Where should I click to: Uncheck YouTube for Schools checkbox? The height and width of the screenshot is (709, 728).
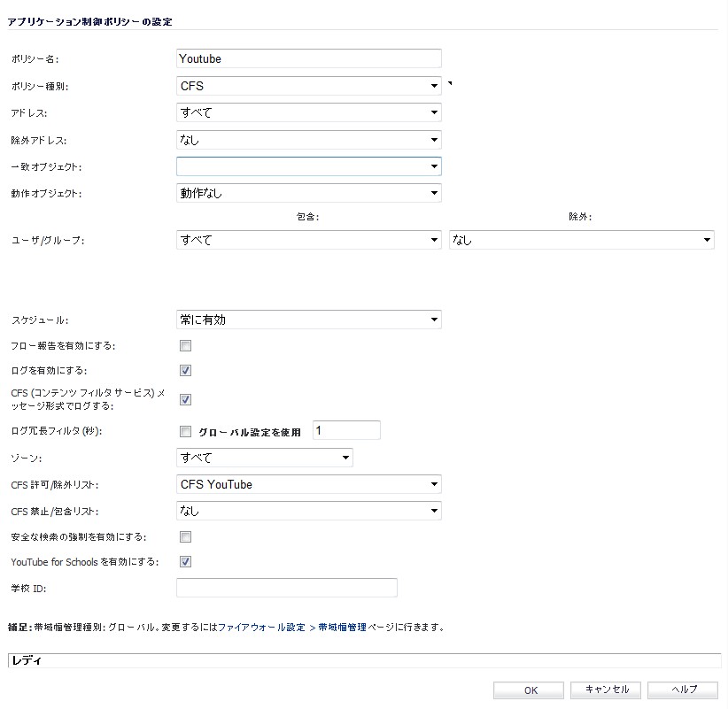point(185,561)
